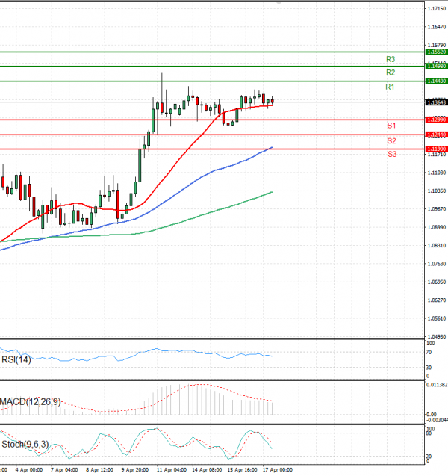Click the 1.12990 red price tag
The height and width of the screenshot is (476, 448).
(435, 120)
